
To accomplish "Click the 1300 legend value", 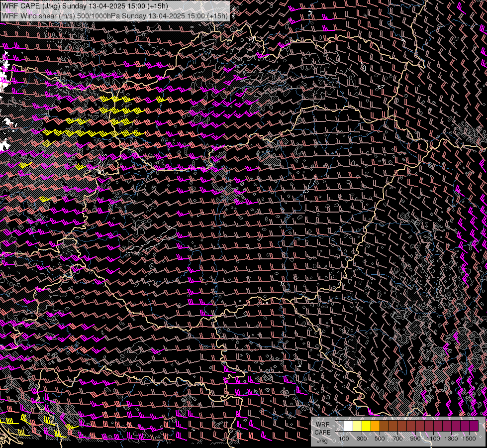I will (x=451, y=439).
